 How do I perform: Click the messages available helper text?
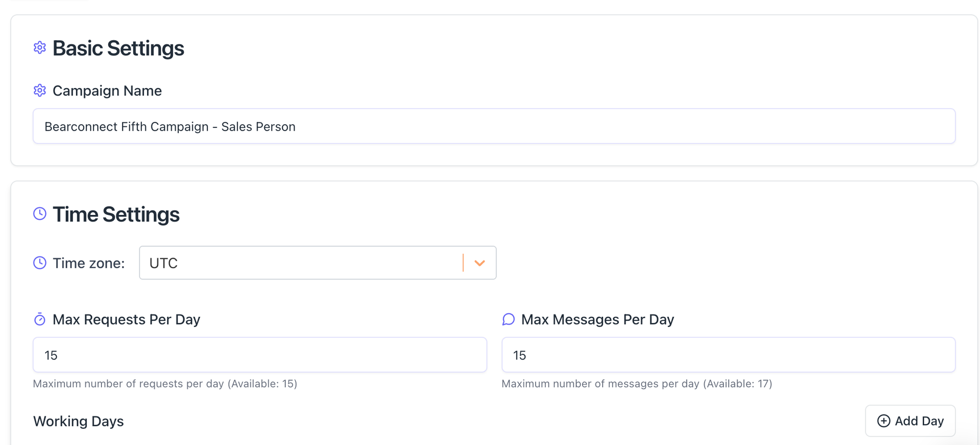point(637,384)
